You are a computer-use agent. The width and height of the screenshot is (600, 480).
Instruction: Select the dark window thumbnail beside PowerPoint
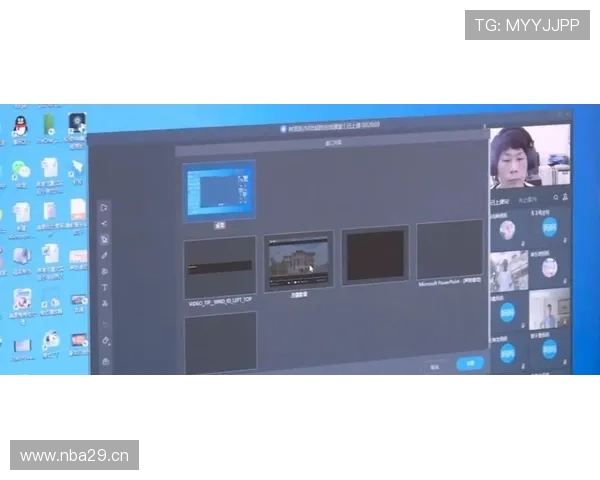coord(375,256)
